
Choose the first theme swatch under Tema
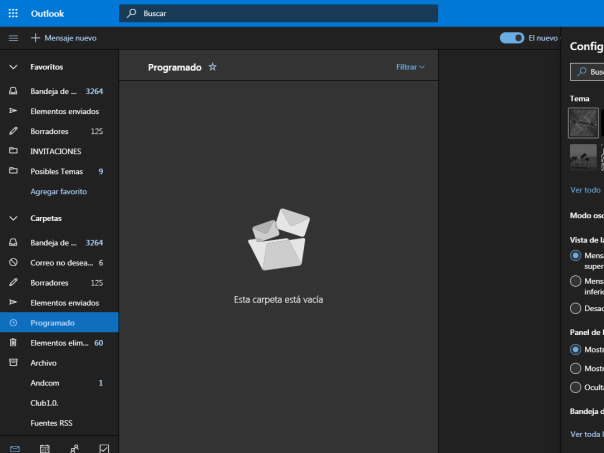[583, 123]
